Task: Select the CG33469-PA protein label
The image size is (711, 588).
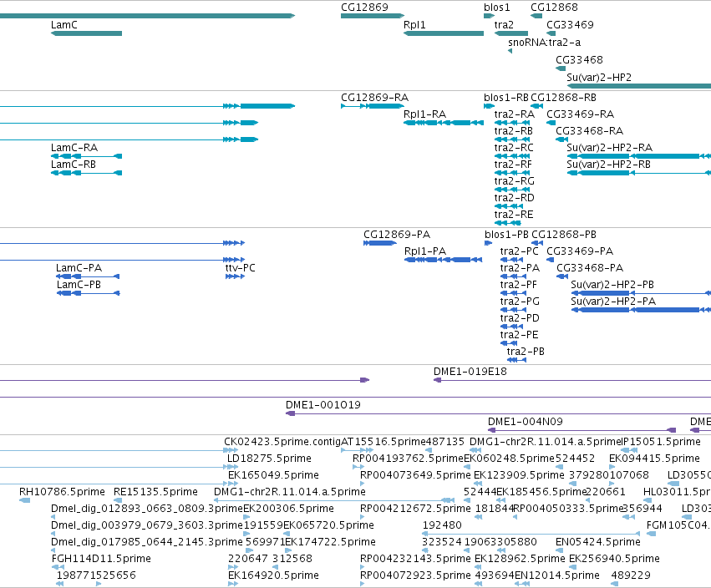Action: tap(580, 251)
